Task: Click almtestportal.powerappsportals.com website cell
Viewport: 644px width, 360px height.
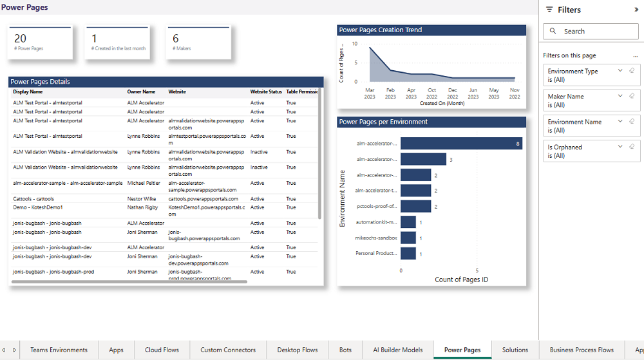Action: coord(207,139)
